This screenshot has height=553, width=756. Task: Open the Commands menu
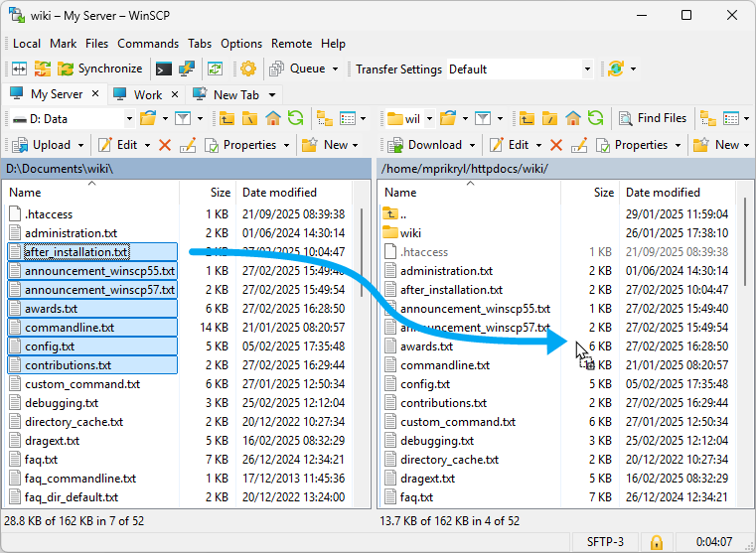click(148, 44)
